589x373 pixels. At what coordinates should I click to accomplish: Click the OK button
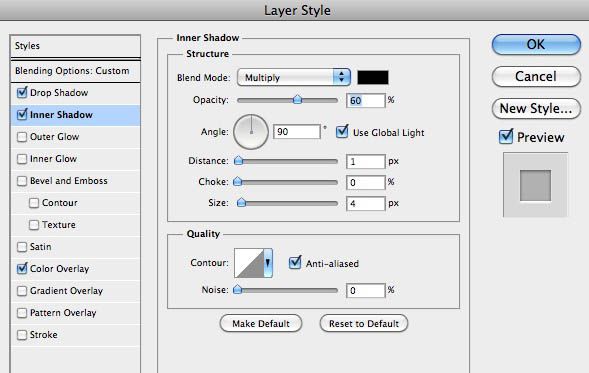coord(536,45)
